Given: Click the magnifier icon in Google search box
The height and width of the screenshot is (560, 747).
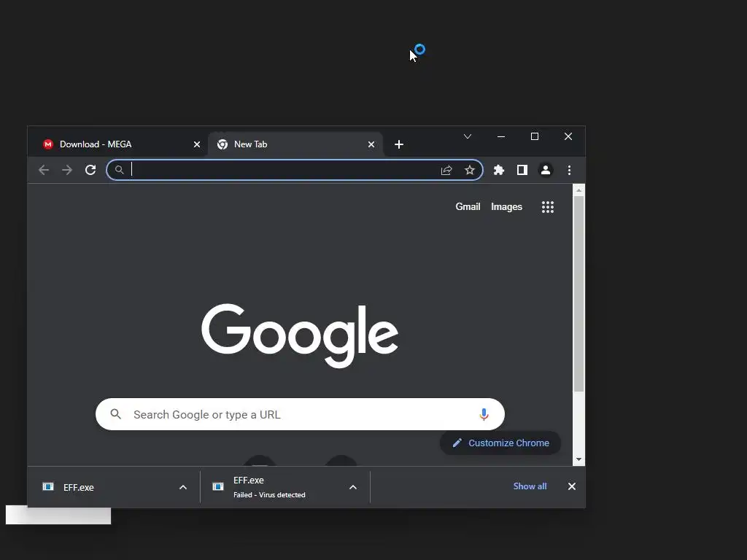Looking at the screenshot, I should click(x=116, y=414).
